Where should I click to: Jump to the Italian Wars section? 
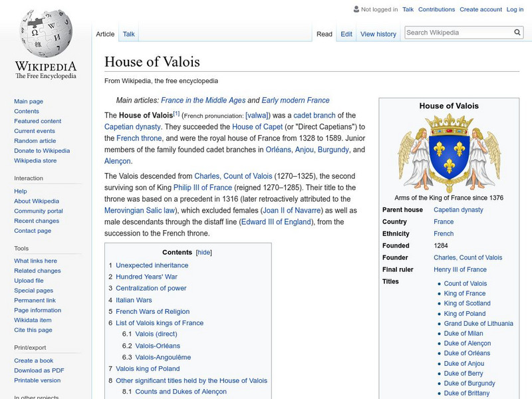(x=134, y=300)
